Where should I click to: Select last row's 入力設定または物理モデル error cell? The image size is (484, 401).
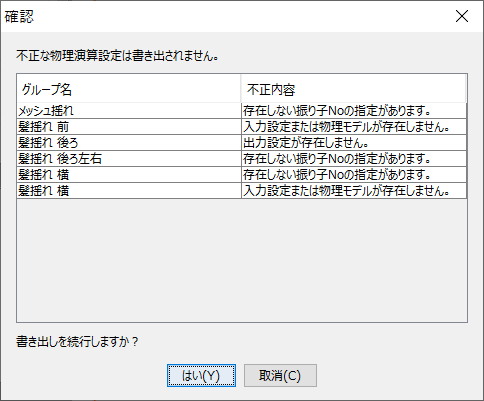[x=354, y=191]
